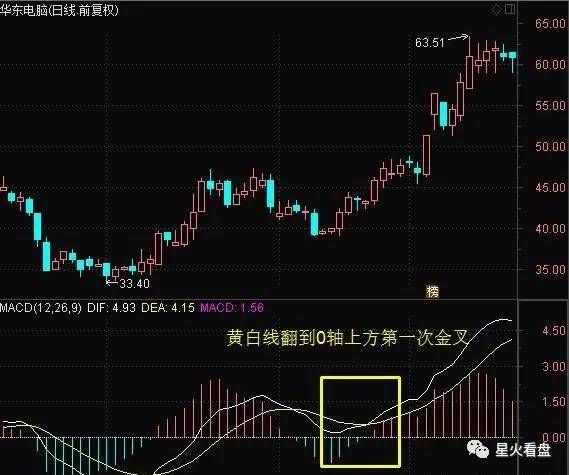Click the 65.00 price axis label
This screenshot has height=475, width=569.
(x=550, y=24)
